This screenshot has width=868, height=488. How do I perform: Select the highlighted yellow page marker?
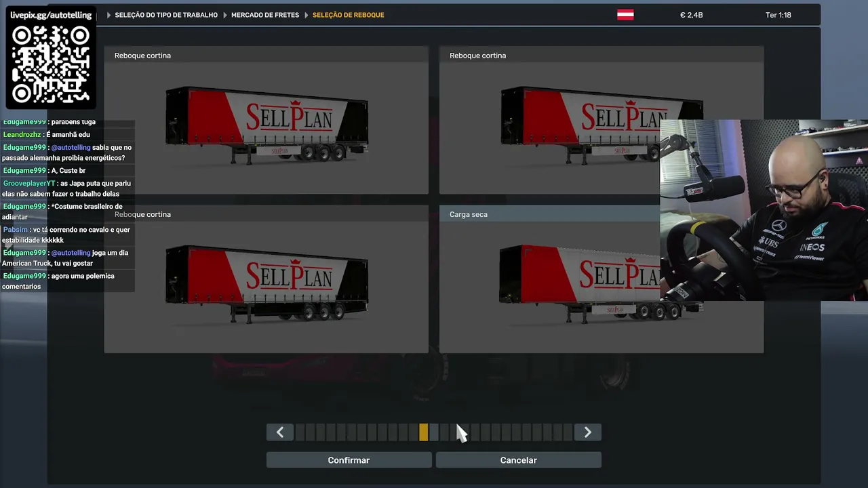pyautogui.click(x=424, y=432)
